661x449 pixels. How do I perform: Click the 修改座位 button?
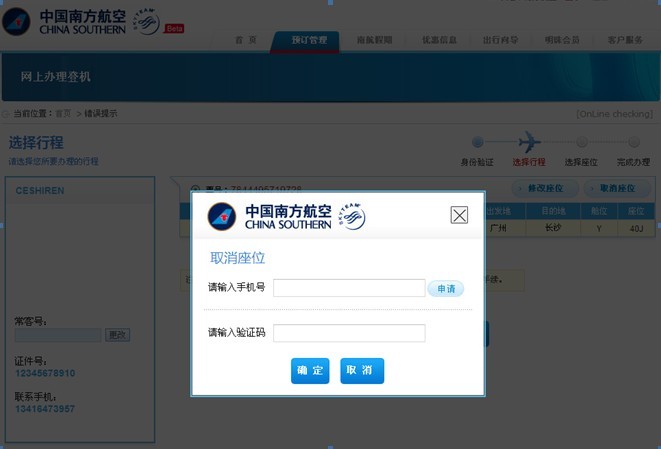545,188
